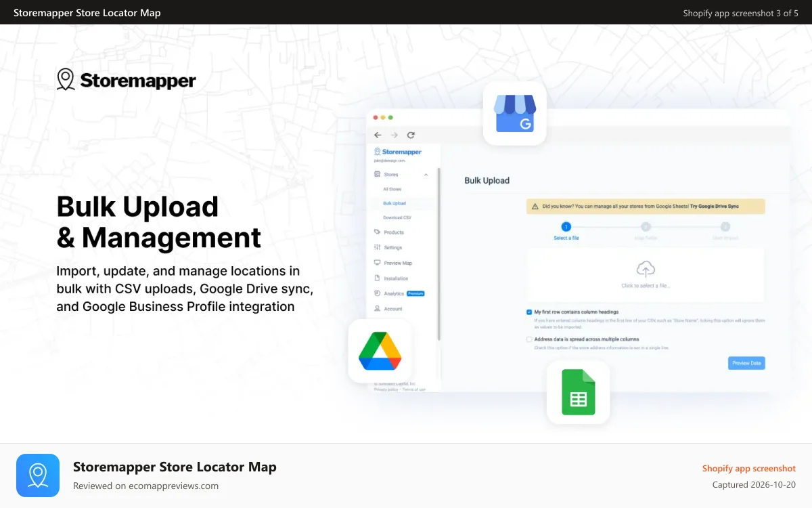Image resolution: width=812 pixels, height=508 pixels.
Task: Click the step 2 circle in the wizard
Action: pos(646,227)
